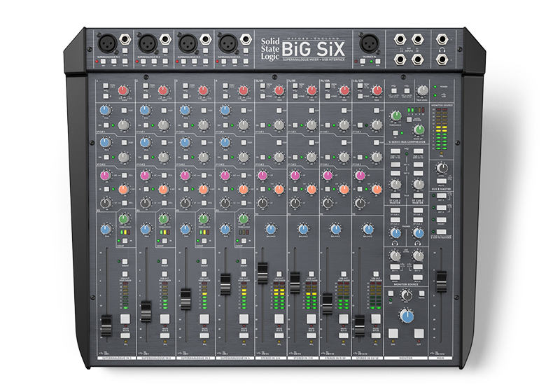Select MAIN as the monitor source

click(x=395, y=277)
